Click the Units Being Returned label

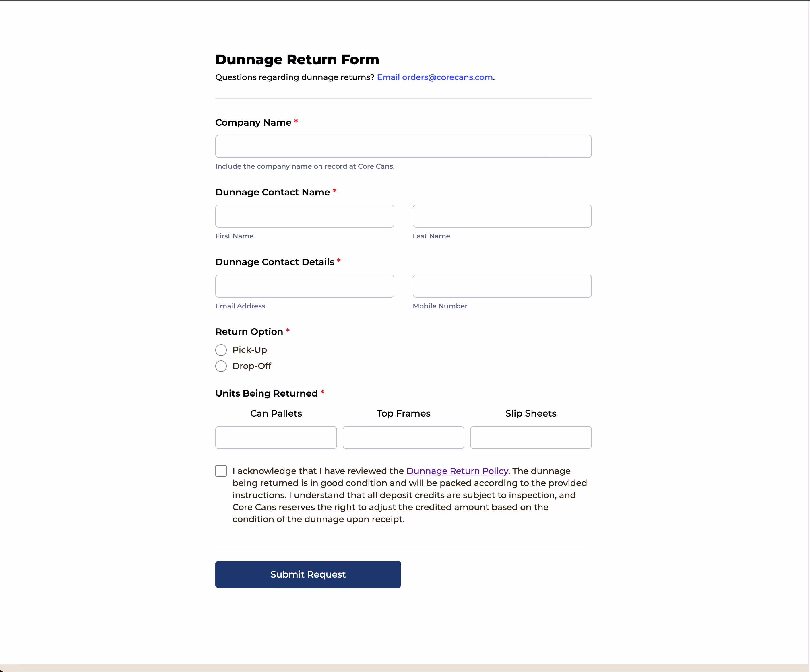266,393
